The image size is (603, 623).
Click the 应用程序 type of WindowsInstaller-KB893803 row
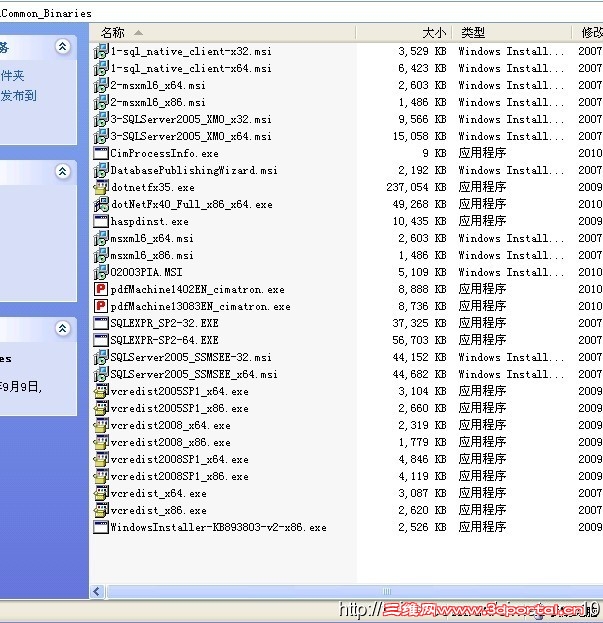click(482, 527)
